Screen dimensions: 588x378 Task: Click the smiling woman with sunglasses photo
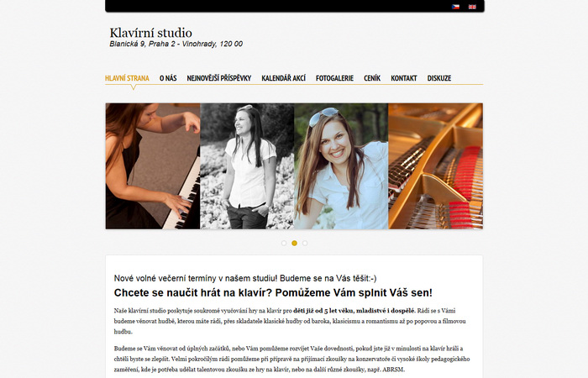tap(341, 166)
